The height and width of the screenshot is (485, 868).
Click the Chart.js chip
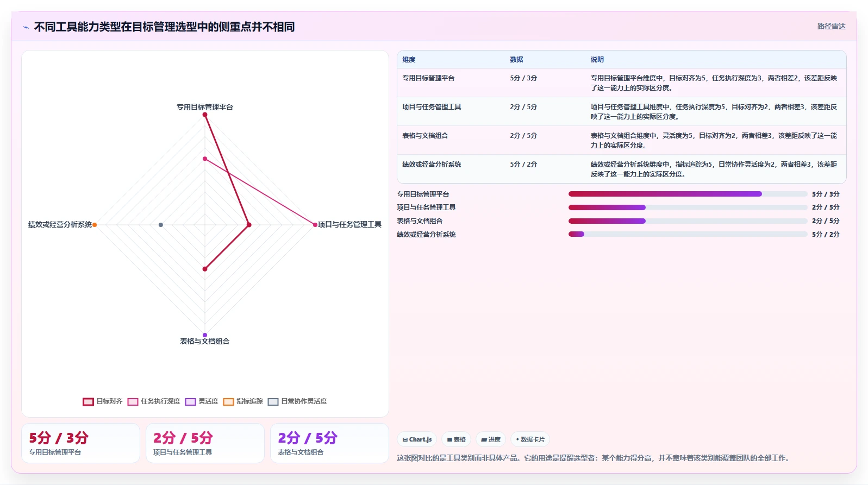417,439
